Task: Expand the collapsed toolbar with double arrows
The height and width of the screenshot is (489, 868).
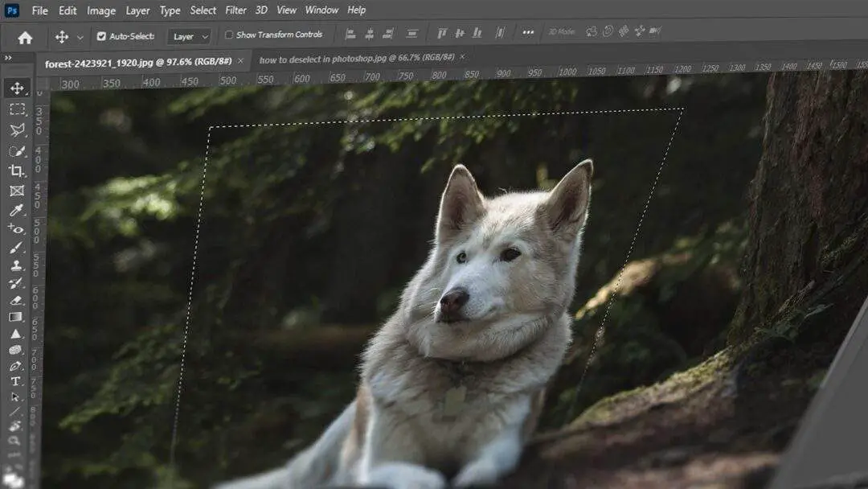Action: pyautogui.click(x=8, y=58)
